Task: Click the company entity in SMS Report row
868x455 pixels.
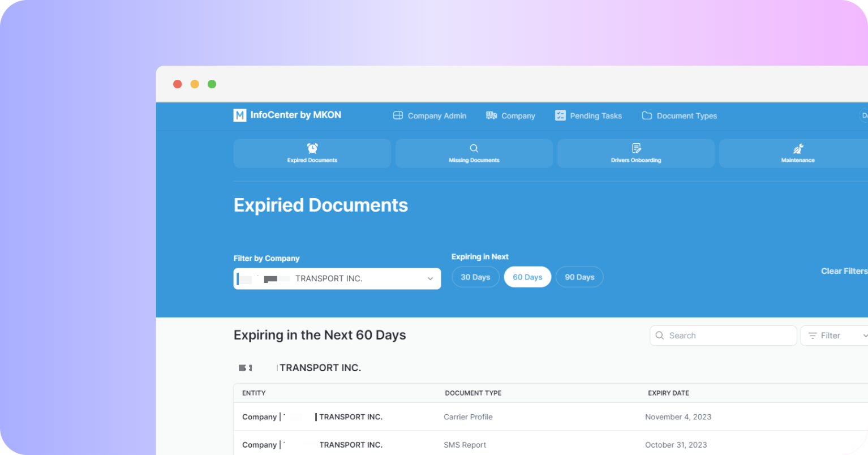Action: click(x=312, y=445)
